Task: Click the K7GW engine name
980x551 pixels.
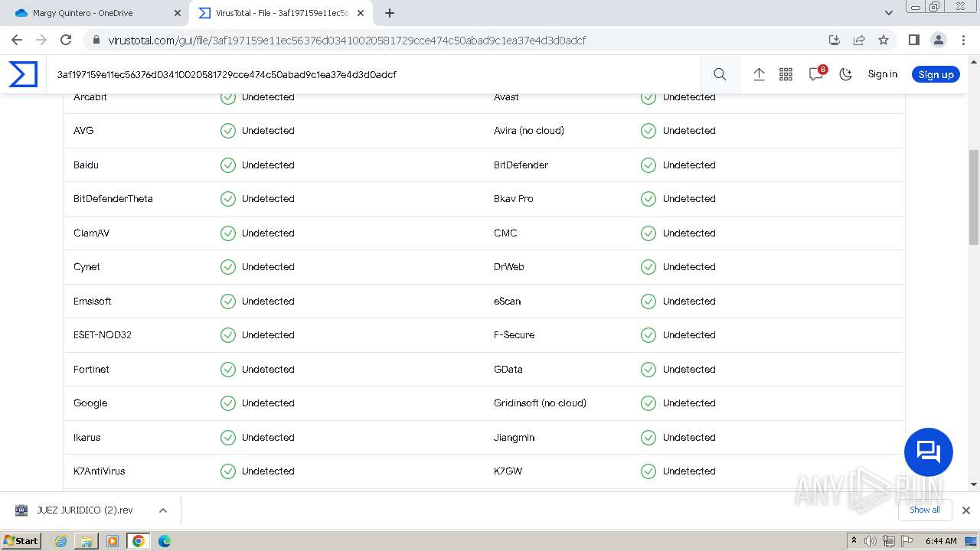Action: [508, 471]
